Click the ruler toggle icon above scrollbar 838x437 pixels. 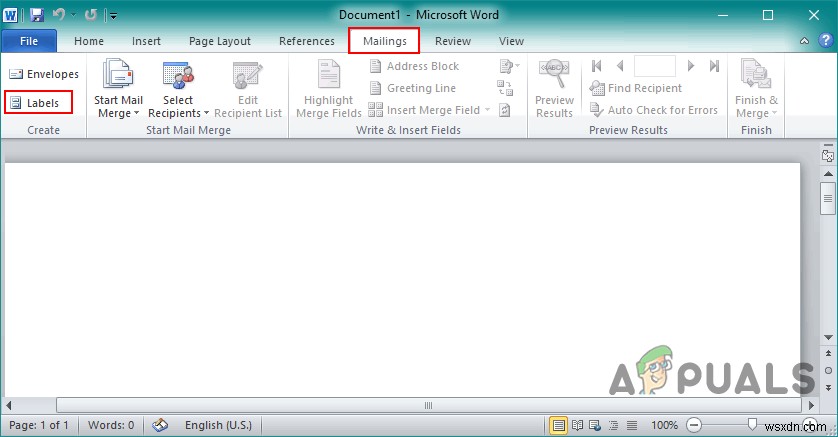[x=828, y=155]
